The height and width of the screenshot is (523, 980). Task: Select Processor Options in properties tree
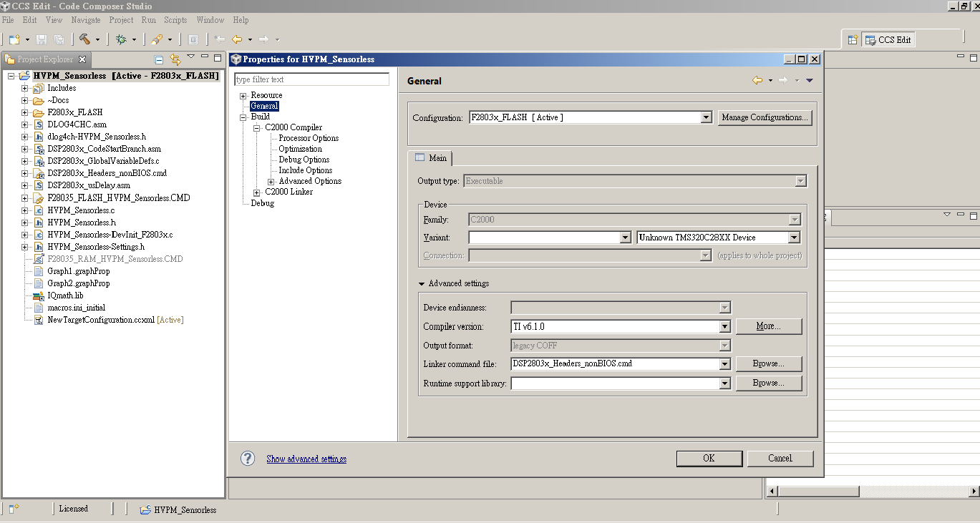[x=309, y=138]
